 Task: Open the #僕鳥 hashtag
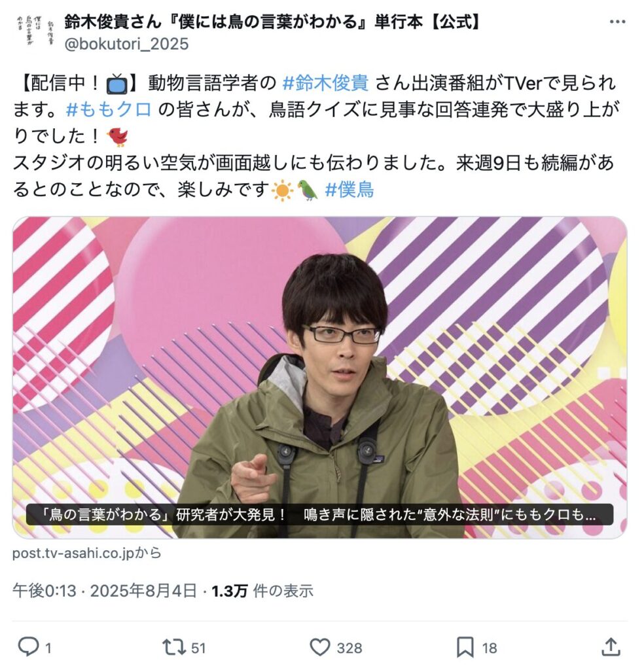(x=349, y=189)
